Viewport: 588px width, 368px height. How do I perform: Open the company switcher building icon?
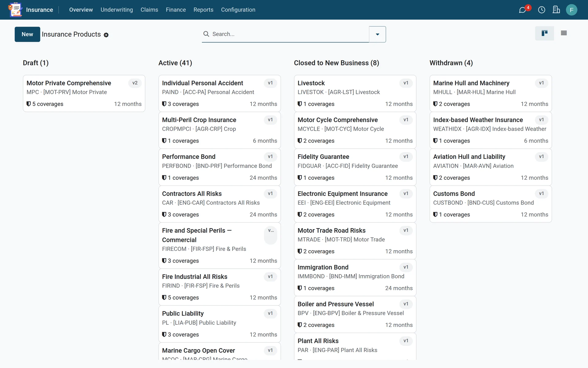pyautogui.click(x=556, y=10)
